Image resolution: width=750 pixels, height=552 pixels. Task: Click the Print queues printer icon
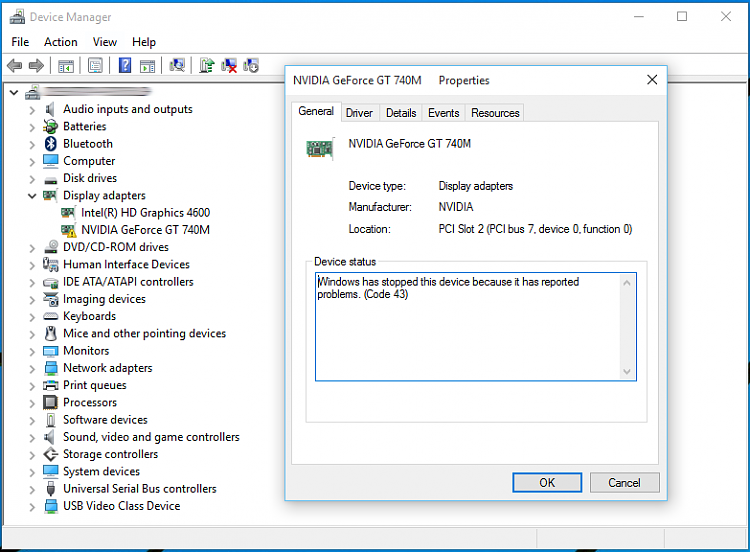click(x=51, y=385)
